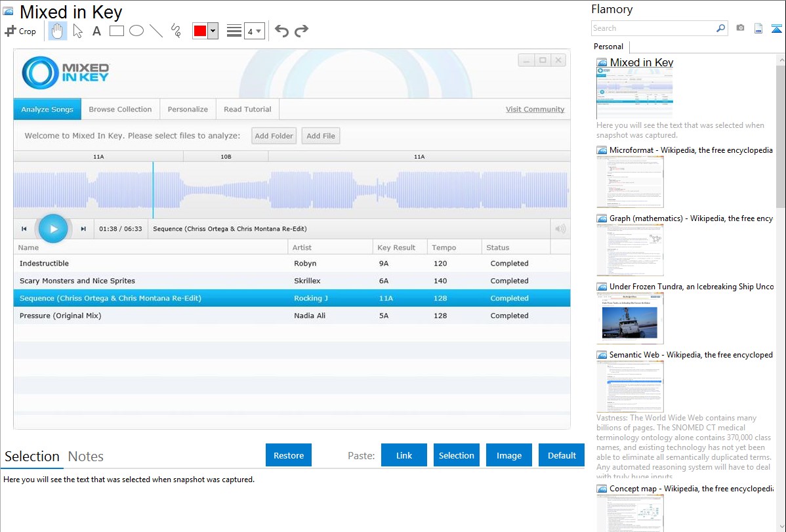Click the Restore button
The image size is (786, 532).
pyautogui.click(x=289, y=455)
